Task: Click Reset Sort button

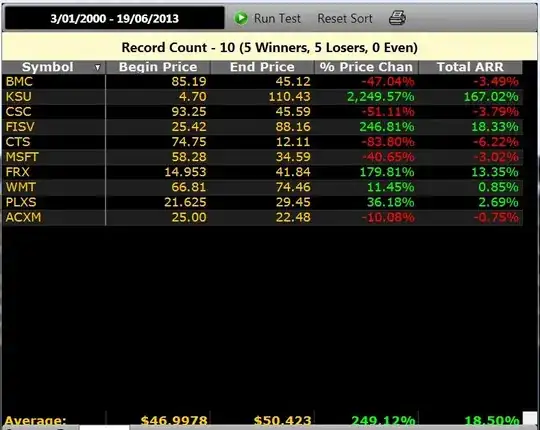Action: pyautogui.click(x=345, y=18)
